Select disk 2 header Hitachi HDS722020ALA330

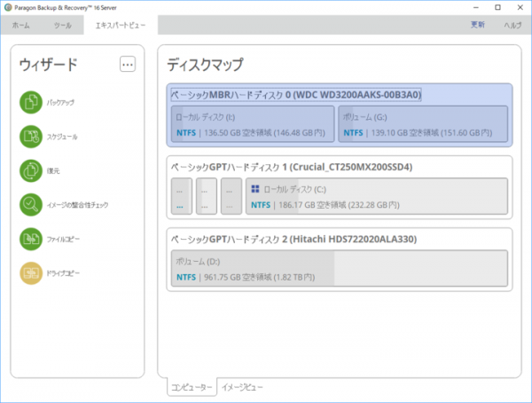[293, 239]
